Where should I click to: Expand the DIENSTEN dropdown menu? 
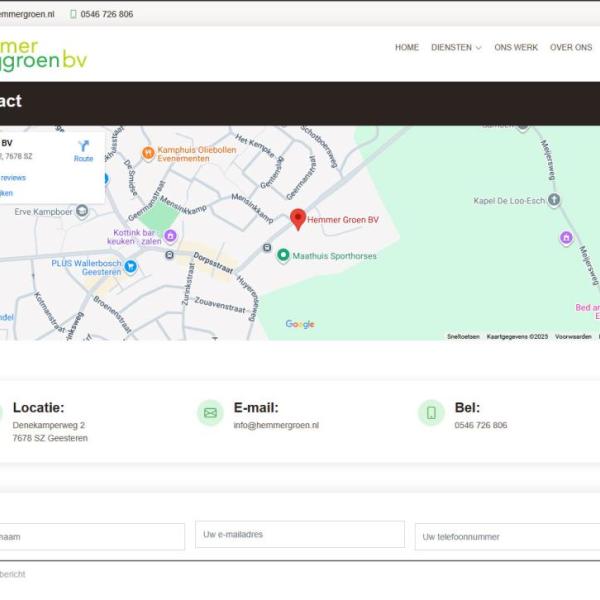[456, 48]
